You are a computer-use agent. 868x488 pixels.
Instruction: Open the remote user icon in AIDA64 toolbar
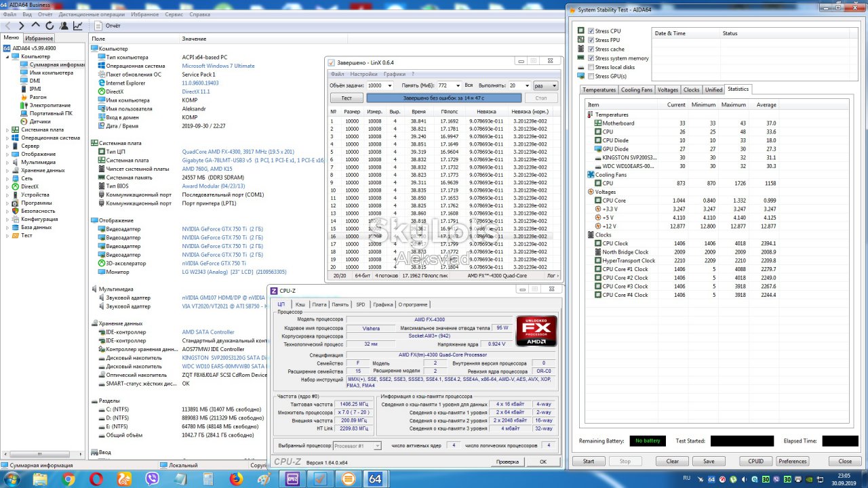64,26
